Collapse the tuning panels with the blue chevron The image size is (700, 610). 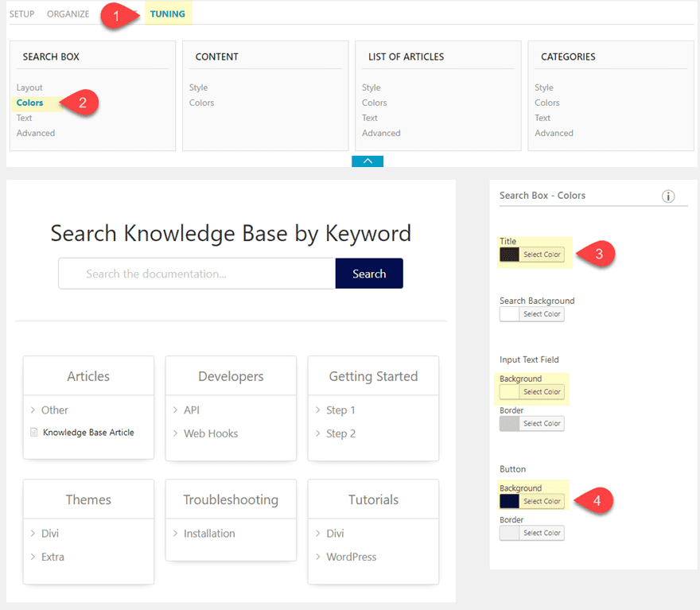(x=367, y=160)
